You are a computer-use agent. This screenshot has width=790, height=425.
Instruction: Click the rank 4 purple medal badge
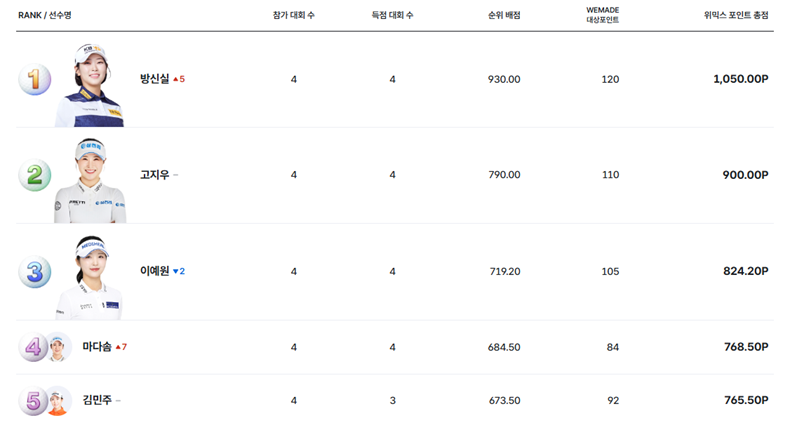pos(33,347)
